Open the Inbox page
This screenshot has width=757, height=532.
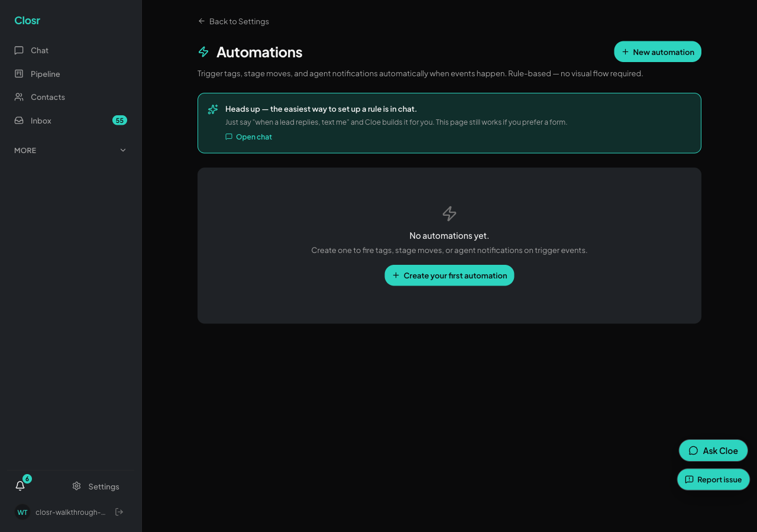tap(71, 121)
